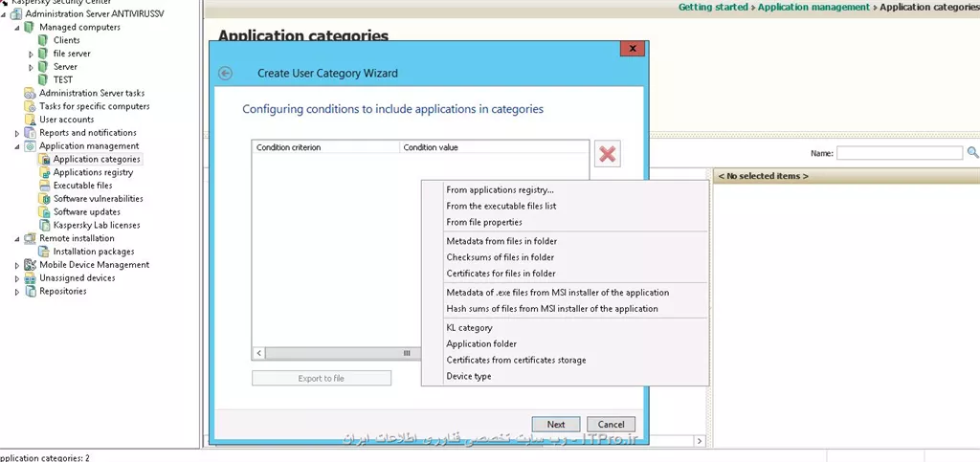
Task: Click the Name search magnifier icon
Action: 973,152
